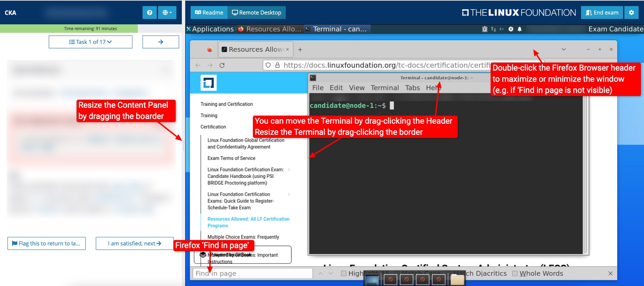Expand the Candidate Handbook sidebar chevron

pos(289,170)
